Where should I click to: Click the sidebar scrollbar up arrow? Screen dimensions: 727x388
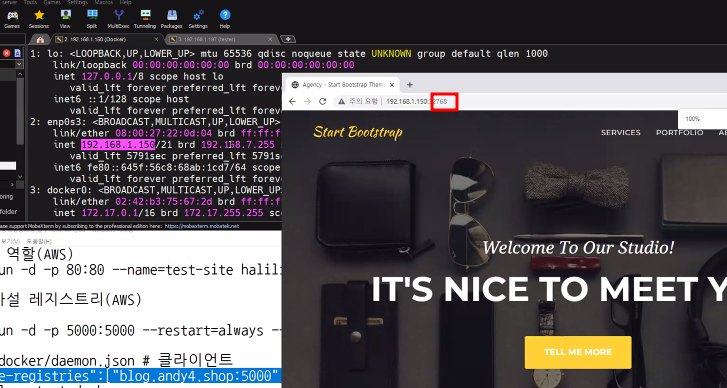click(x=20, y=73)
